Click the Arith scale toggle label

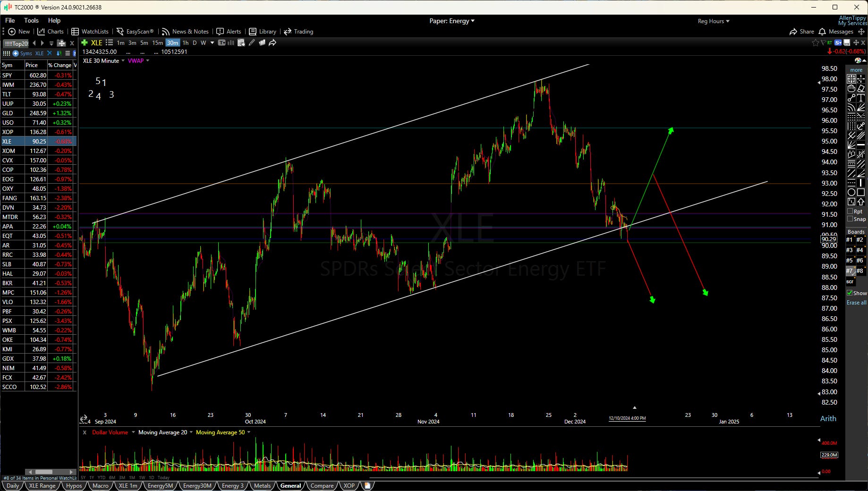click(x=828, y=419)
